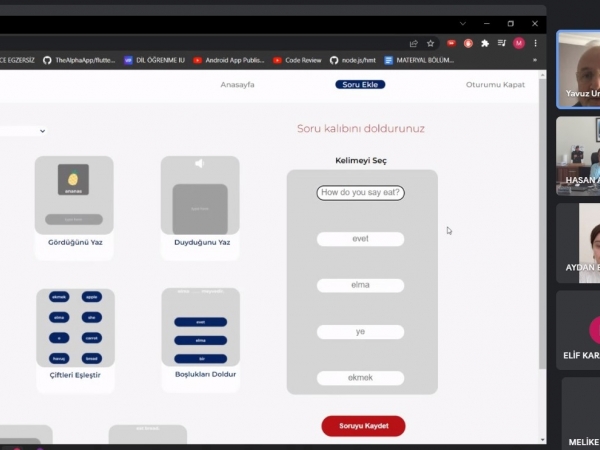Image resolution: width=600 pixels, height=450 pixels.
Task: Click the partially visible 'eat bread.' template card
Action: click(148, 434)
